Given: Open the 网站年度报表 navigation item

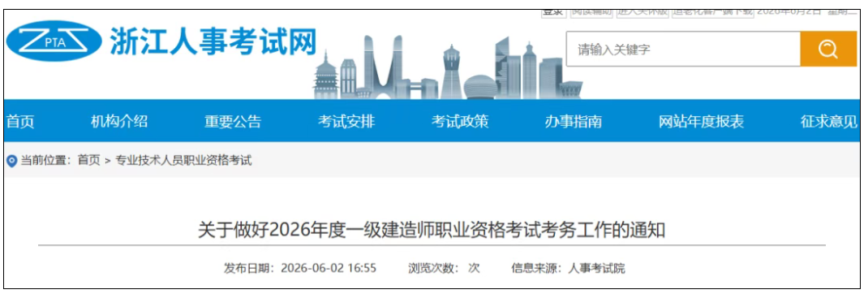Looking at the screenshot, I should tap(702, 122).
